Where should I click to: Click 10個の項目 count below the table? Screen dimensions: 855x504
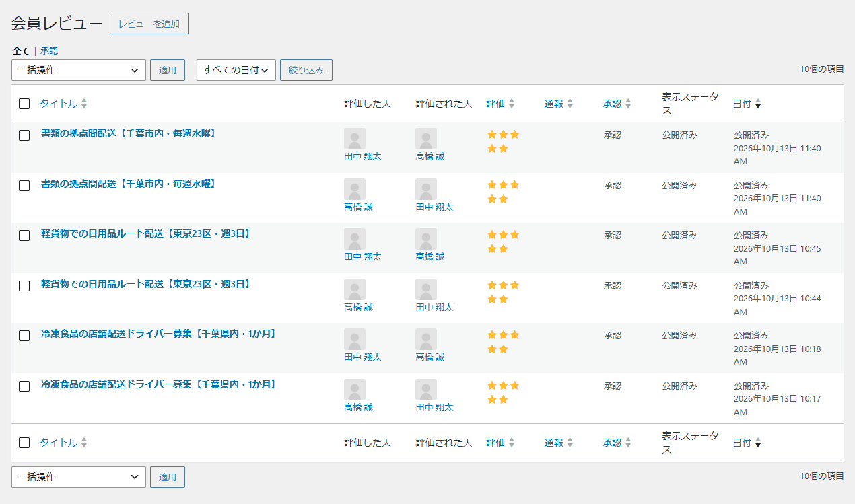[x=822, y=476]
